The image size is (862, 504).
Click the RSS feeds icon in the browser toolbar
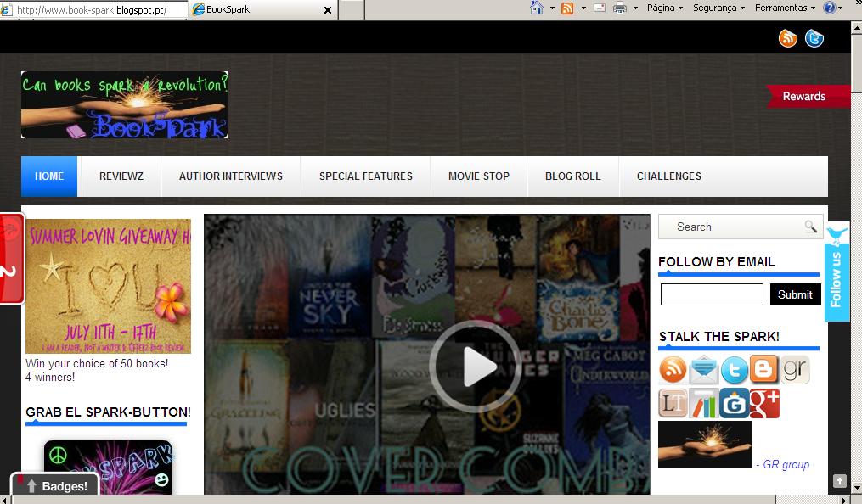point(567,8)
